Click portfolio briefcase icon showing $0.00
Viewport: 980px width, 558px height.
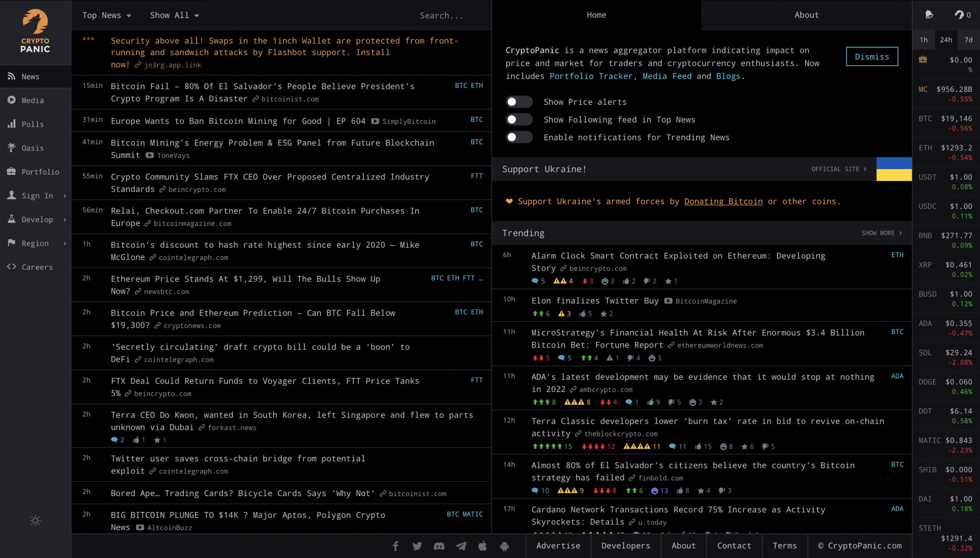pyautogui.click(x=923, y=60)
